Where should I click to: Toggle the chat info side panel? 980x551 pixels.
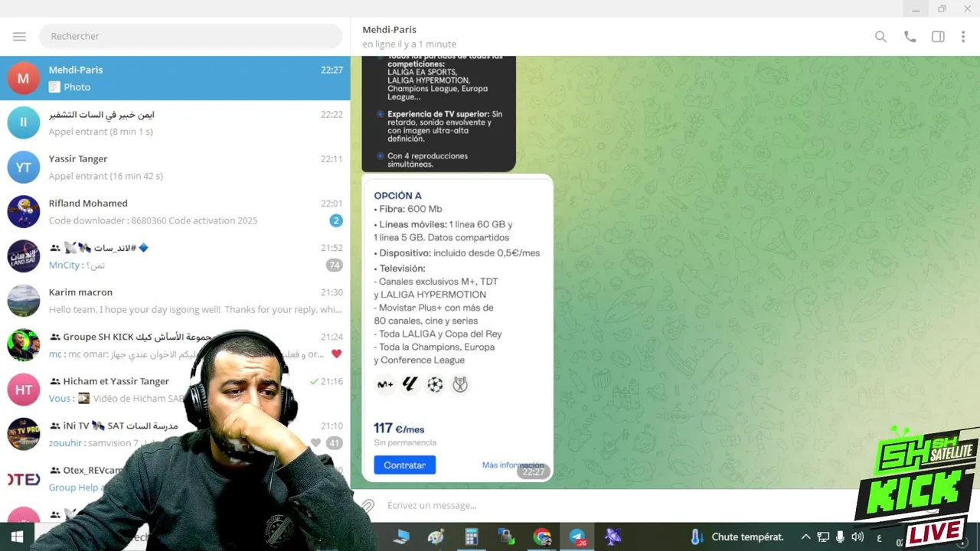click(x=938, y=37)
